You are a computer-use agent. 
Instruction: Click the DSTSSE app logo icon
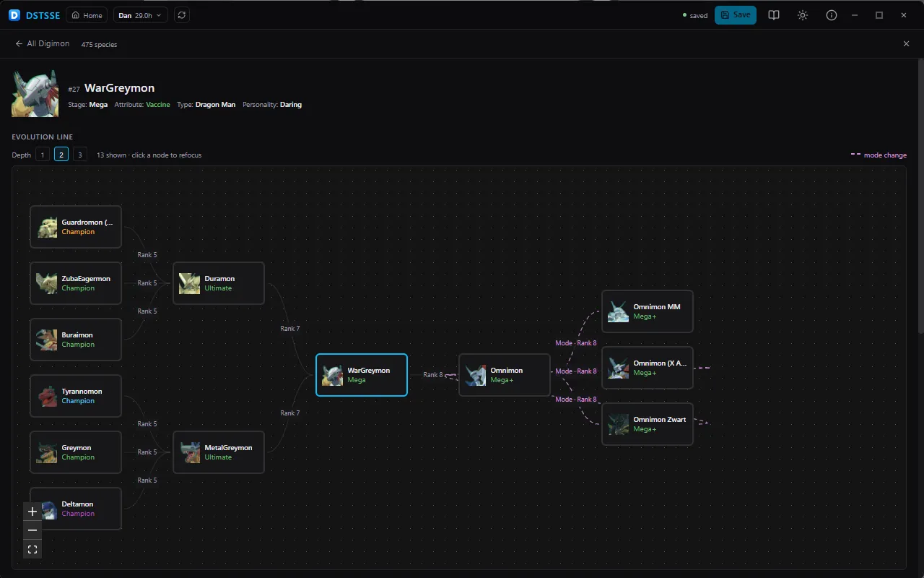click(x=14, y=15)
